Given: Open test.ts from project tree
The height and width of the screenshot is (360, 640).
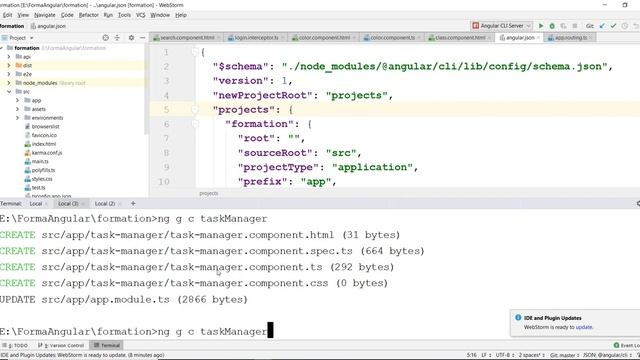Looking at the screenshot, I should point(38,188).
